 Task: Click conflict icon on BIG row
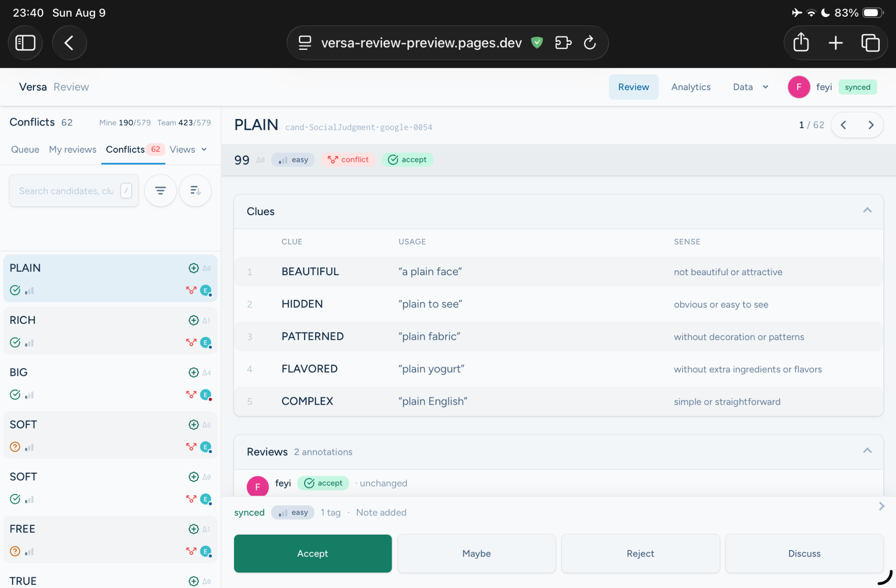tap(191, 395)
